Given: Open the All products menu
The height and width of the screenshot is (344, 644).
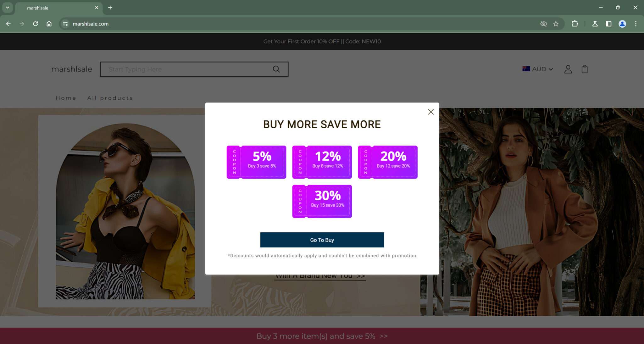Looking at the screenshot, I should pyautogui.click(x=110, y=98).
